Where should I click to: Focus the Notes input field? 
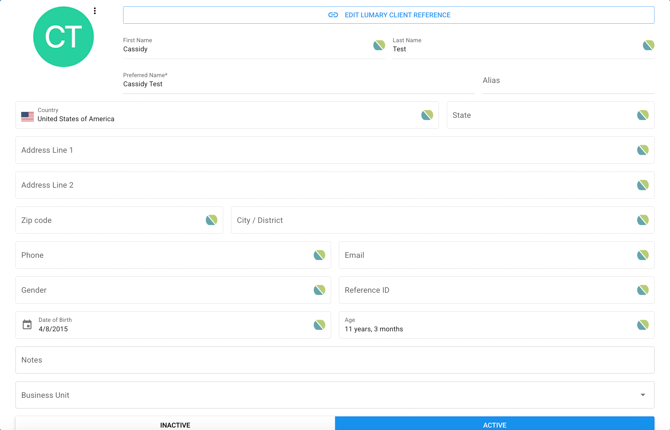coord(335,360)
